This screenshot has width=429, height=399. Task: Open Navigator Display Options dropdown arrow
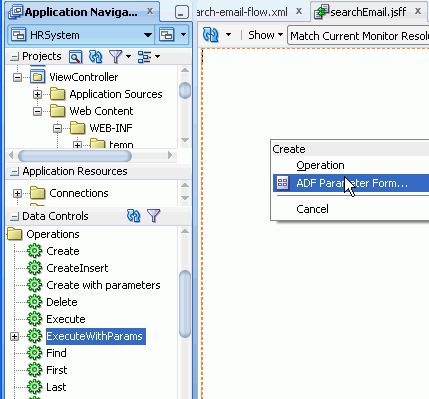157,57
